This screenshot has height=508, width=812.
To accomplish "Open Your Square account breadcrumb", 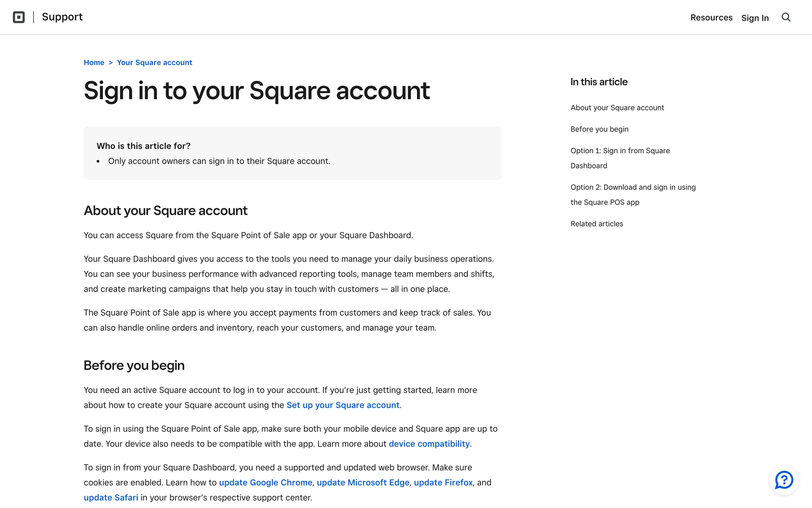I will (154, 63).
